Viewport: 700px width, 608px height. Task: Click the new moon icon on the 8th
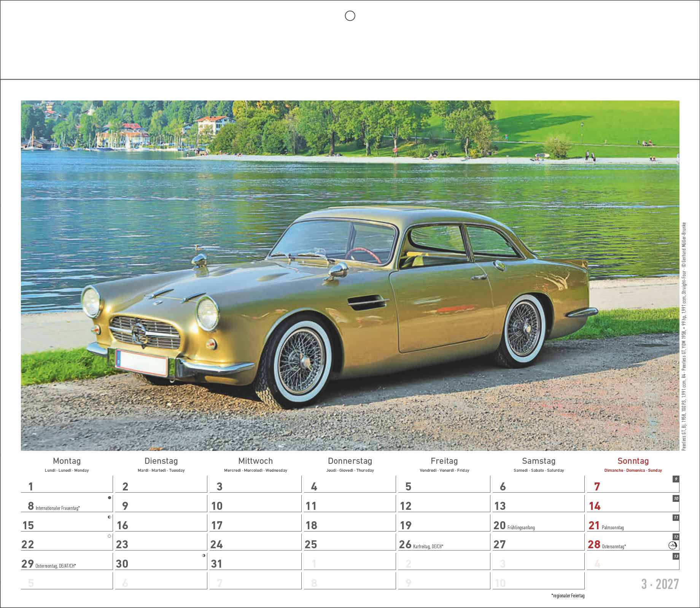click(x=110, y=497)
